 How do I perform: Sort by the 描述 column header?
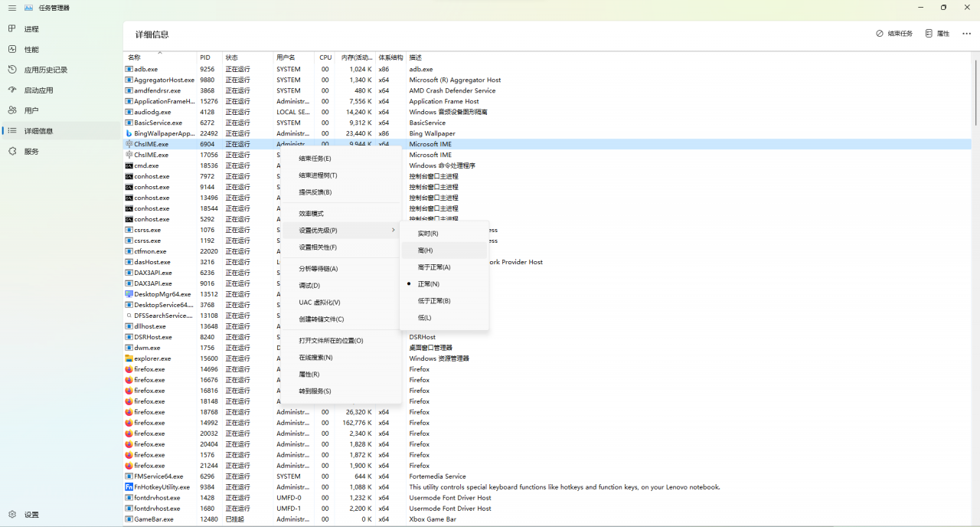pos(689,57)
